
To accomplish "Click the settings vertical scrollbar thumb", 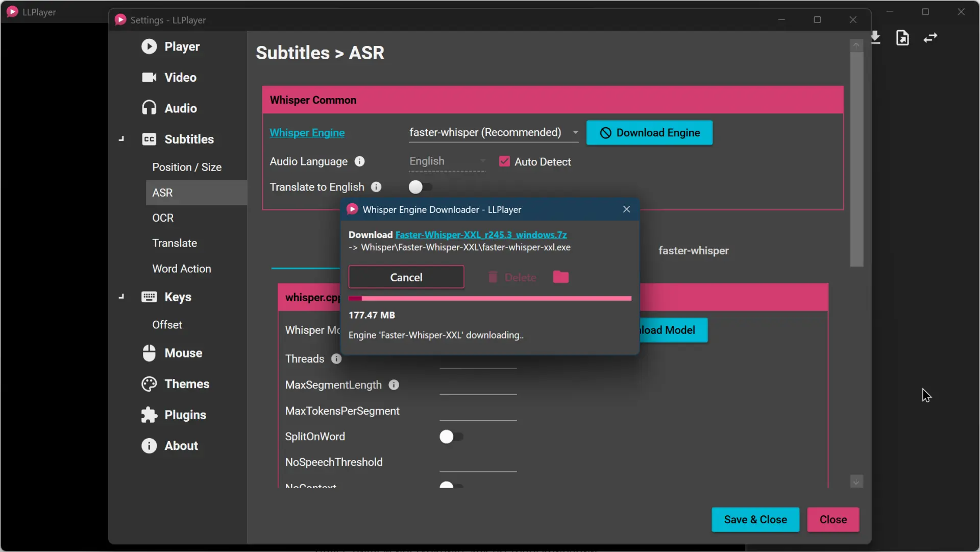I will pos(856,159).
